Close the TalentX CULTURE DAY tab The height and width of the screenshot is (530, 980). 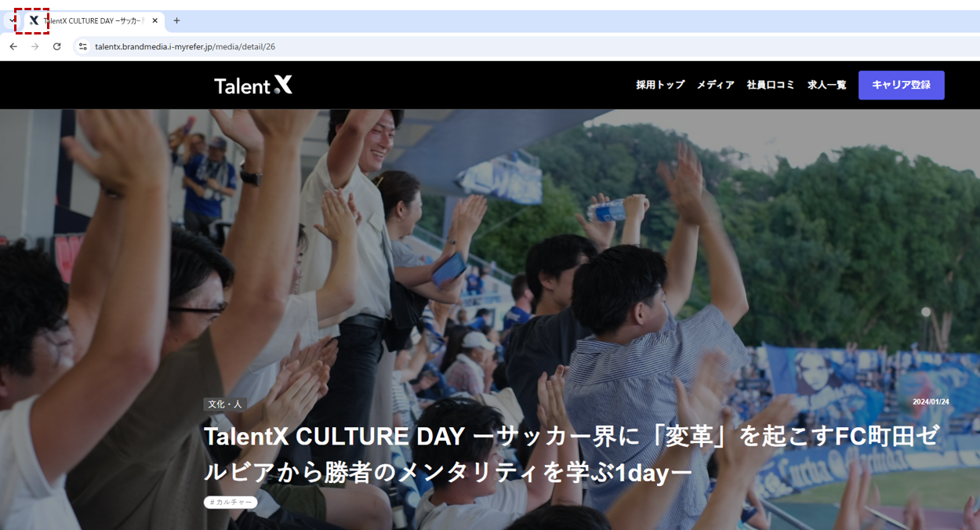click(x=155, y=21)
